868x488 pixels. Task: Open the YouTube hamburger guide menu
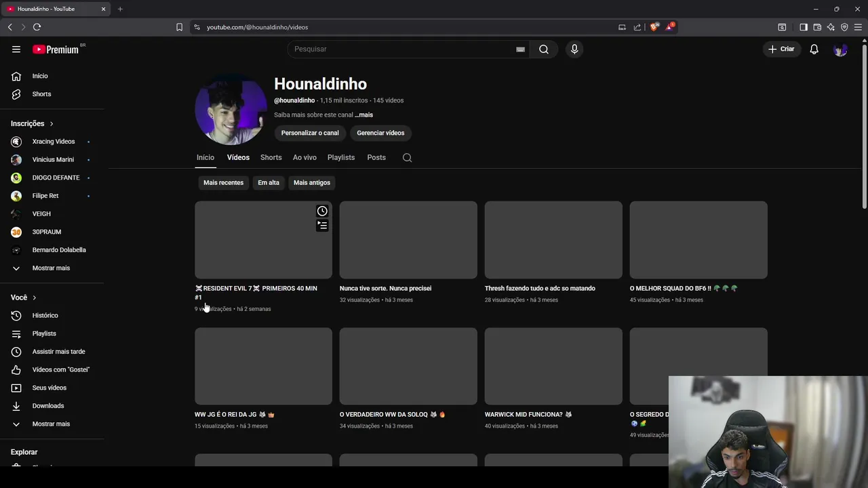[16, 49]
